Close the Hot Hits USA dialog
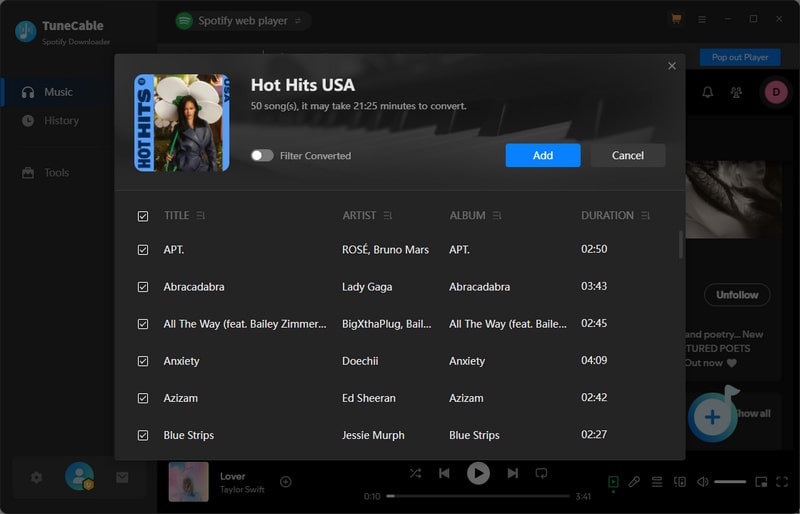This screenshot has width=800, height=514. (671, 66)
